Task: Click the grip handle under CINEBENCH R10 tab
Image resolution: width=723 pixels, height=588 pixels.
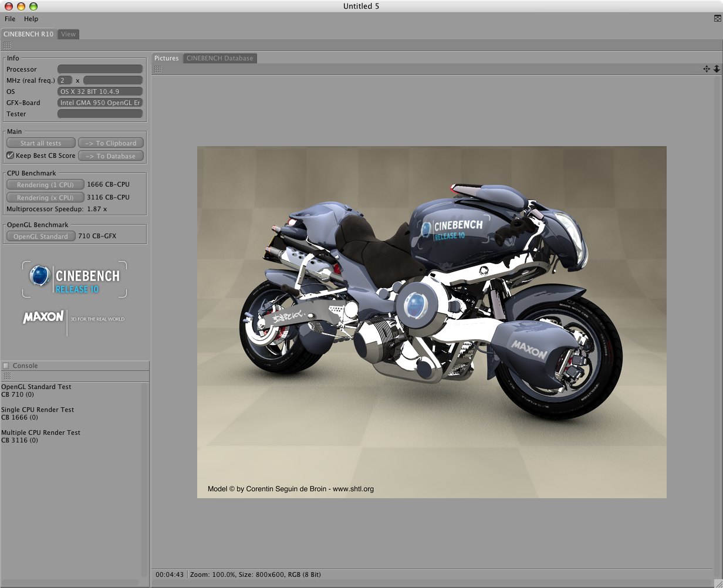Action: [x=6, y=45]
